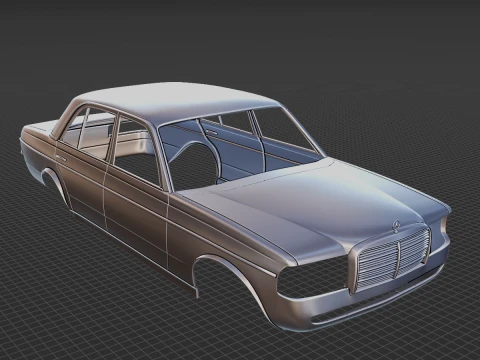The image size is (480, 360).
Task: Select the Mercedes star emblem on the hood
Action: (396, 226)
